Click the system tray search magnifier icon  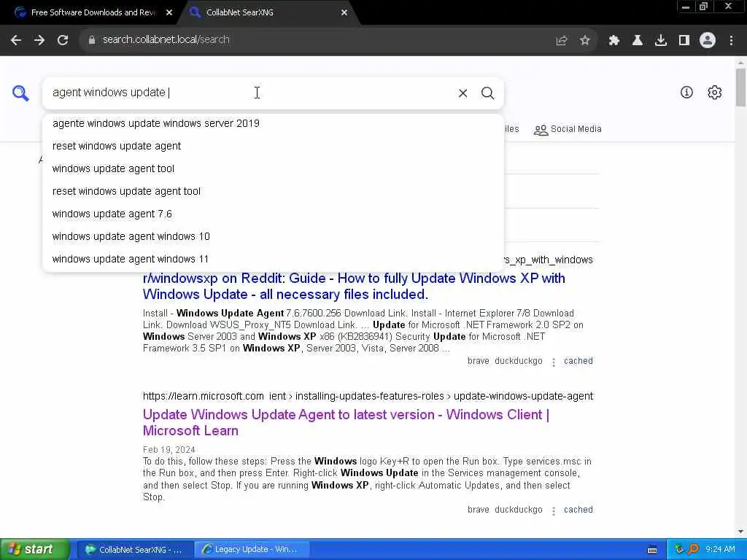click(x=693, y=549)
